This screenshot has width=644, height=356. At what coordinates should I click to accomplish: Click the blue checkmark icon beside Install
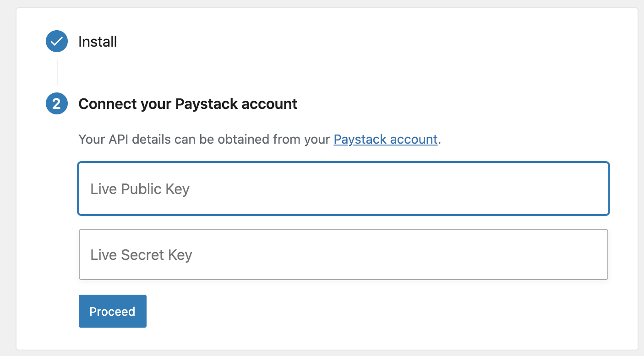coord(57,42)
